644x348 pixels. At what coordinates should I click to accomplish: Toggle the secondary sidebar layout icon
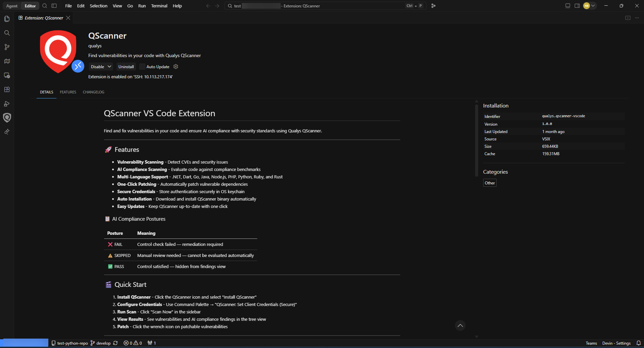point(577,6)
